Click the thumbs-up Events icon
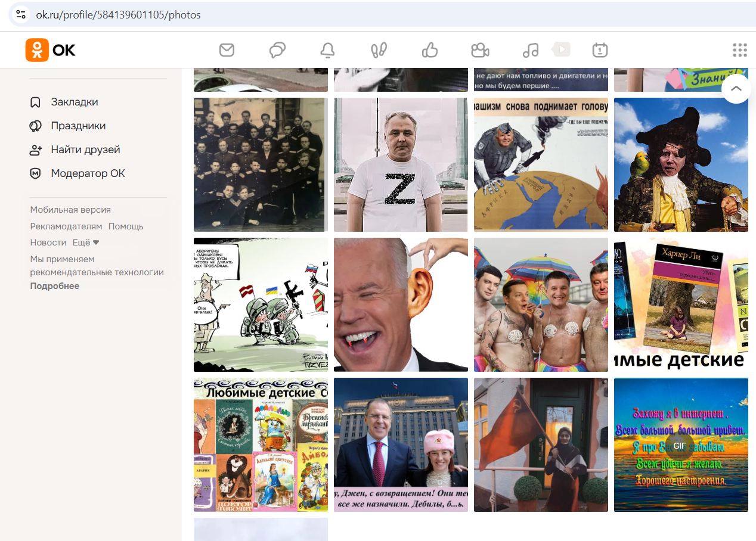The image size is (756, 541). coord(430,50)
